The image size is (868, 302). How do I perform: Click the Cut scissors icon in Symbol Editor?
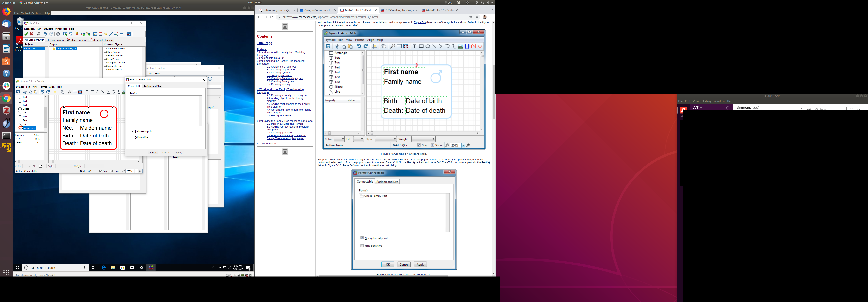tap(25, 92)
